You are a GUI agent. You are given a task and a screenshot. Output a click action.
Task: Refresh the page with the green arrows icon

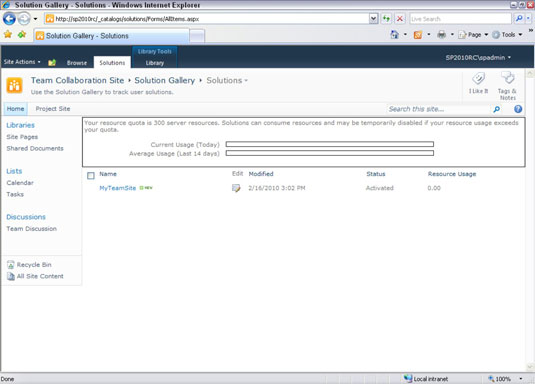pyautogui.click(x=386, y=19)
